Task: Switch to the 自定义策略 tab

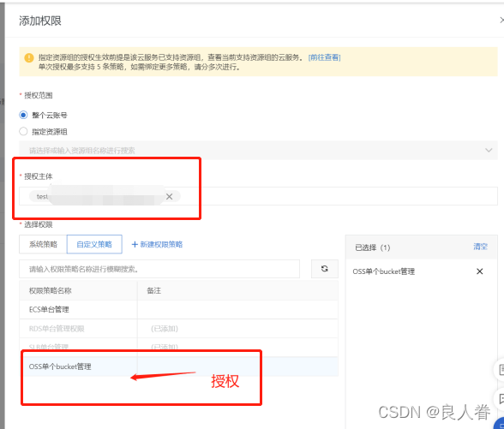Action: tap(94, 244)
